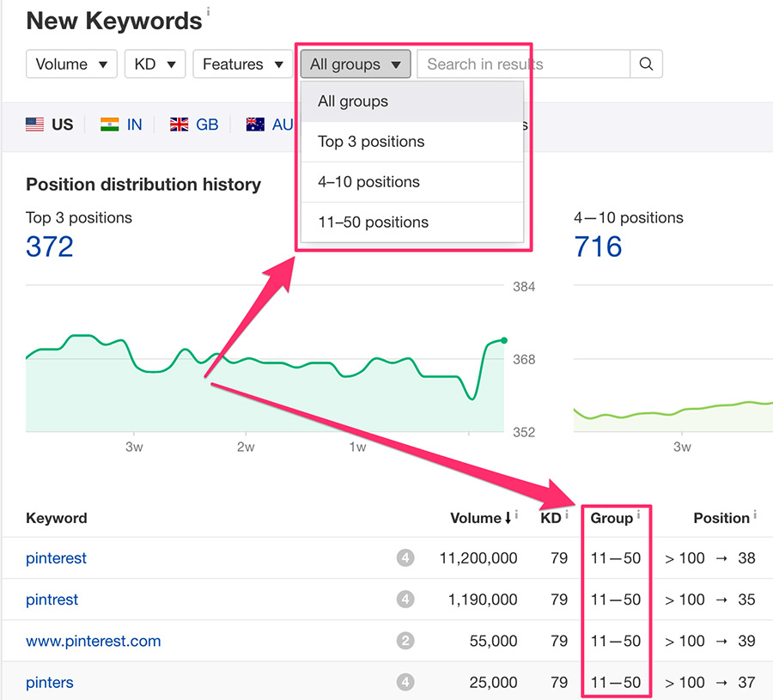Open the Volume filter dropdown
This screenshot has height=700, width=773.
point(71,64)
